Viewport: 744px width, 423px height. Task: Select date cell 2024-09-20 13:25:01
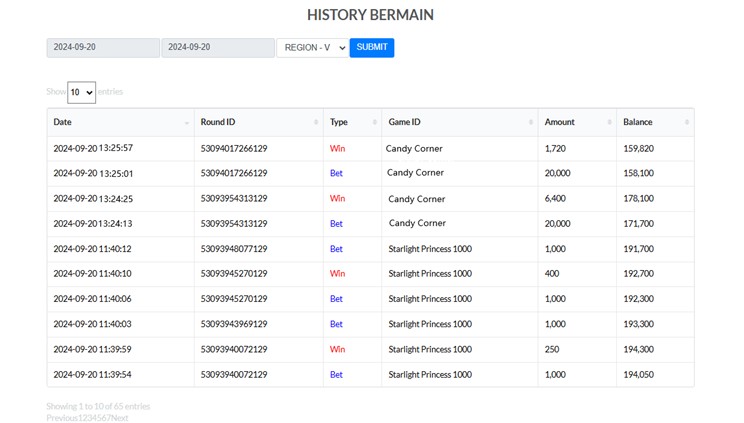click(x=93, y=173)
